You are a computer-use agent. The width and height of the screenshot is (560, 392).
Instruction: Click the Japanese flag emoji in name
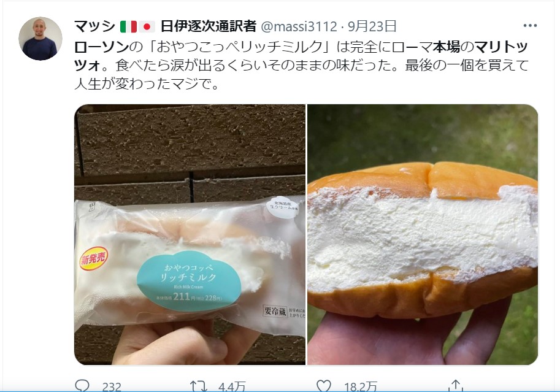pyautogui.click(x=147, y=26)
